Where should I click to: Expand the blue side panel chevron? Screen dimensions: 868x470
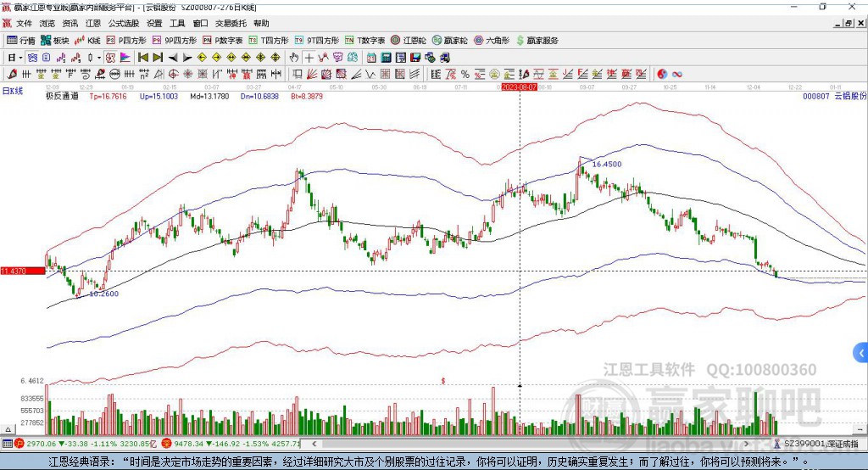861,353
